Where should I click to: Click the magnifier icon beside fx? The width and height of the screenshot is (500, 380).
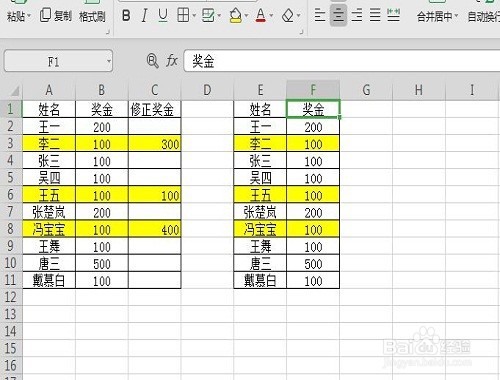[152, 61]
